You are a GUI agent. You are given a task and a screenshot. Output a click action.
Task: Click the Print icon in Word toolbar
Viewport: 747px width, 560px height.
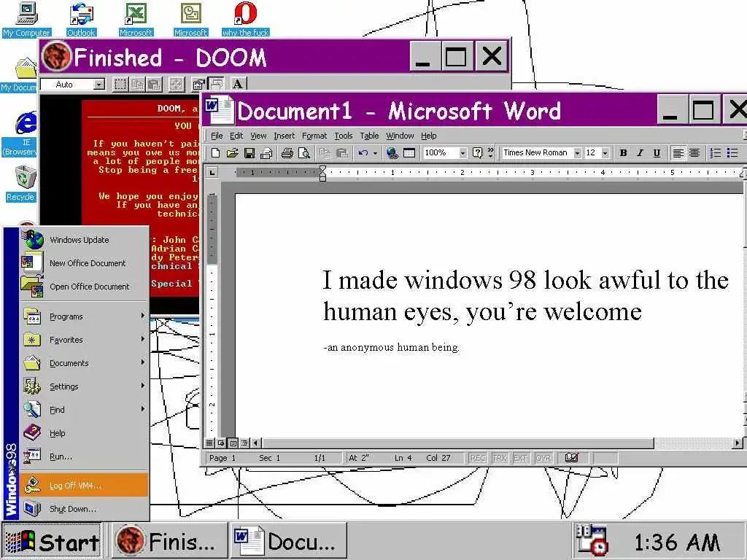click(x=287, y=153)
